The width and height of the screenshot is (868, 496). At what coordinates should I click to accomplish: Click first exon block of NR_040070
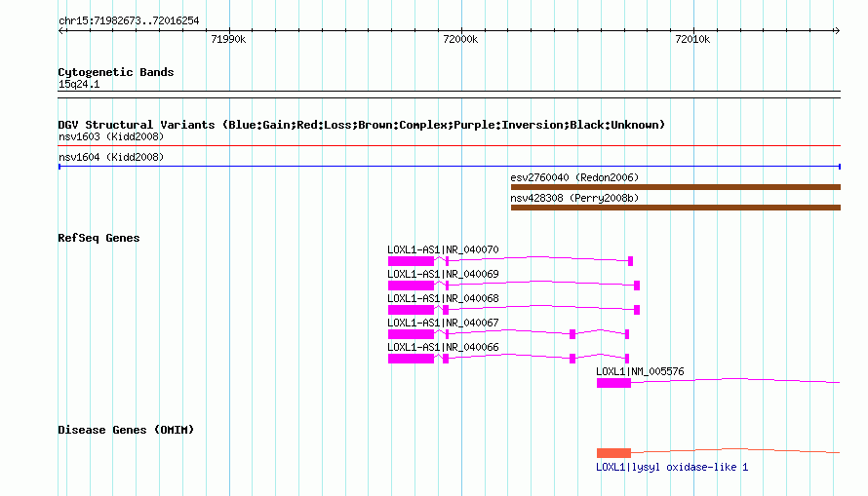click(411, 261)
